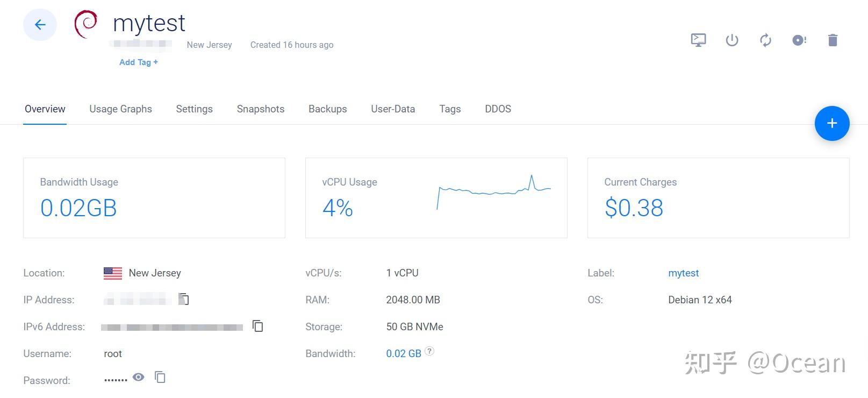Click the mytest label link
868x398 pixels.
[x=683, y=273]
